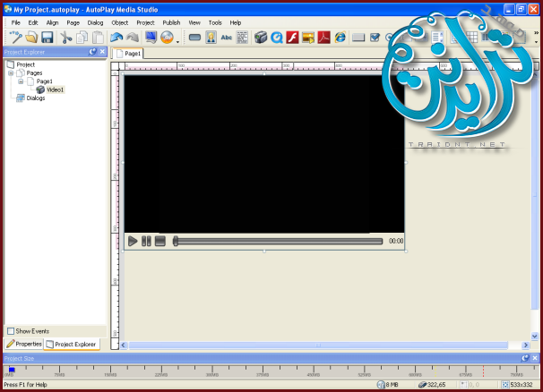This screenshot has height=392, width=543.
Task: Select Page1 in the project tree
Action: pyautogui.click(x=44, y=81)
